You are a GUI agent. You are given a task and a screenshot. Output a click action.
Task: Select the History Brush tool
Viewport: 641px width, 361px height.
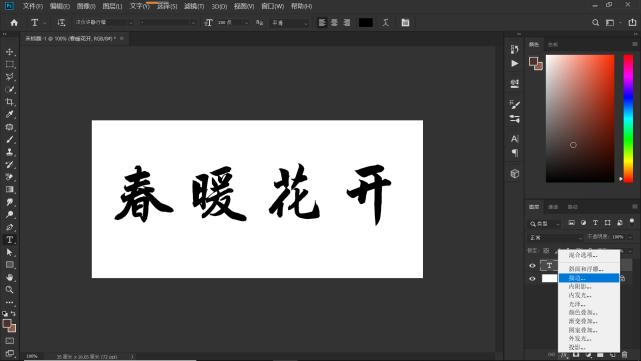pos(9,164)
